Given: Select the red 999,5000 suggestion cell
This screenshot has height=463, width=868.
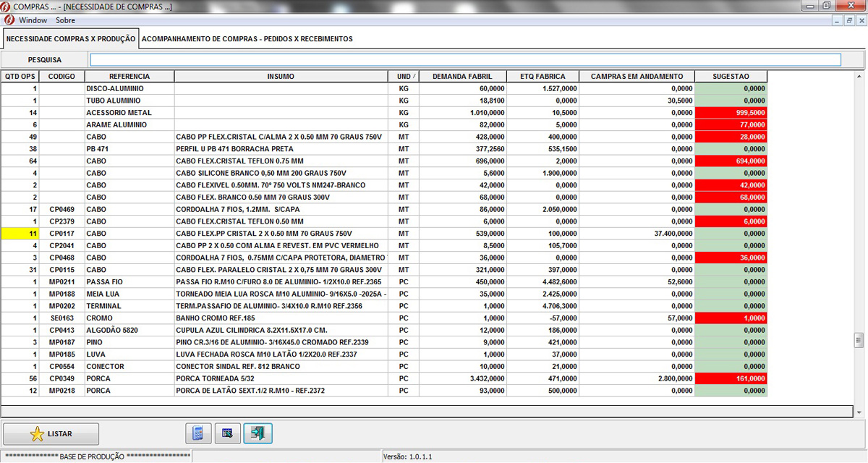Looking at the screenshot, I should pyautogui.click(x=731, y=113).
